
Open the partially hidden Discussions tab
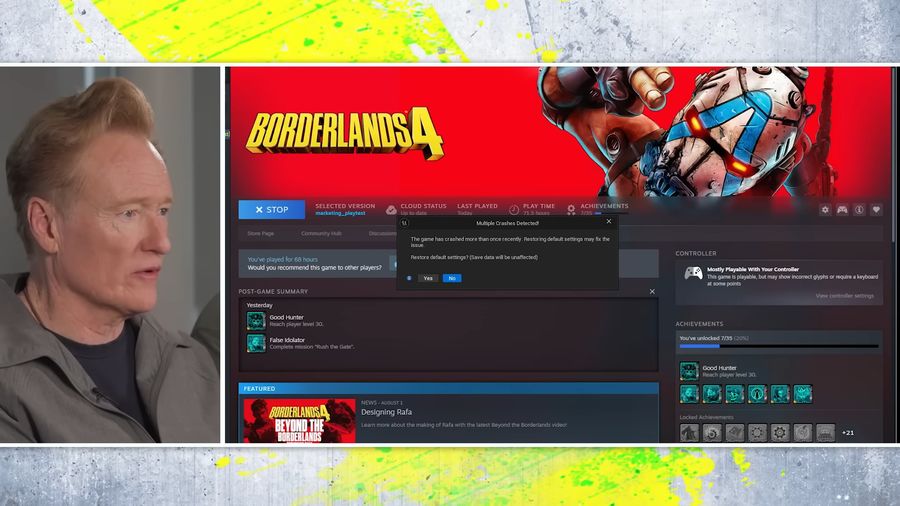coord(382,233)
